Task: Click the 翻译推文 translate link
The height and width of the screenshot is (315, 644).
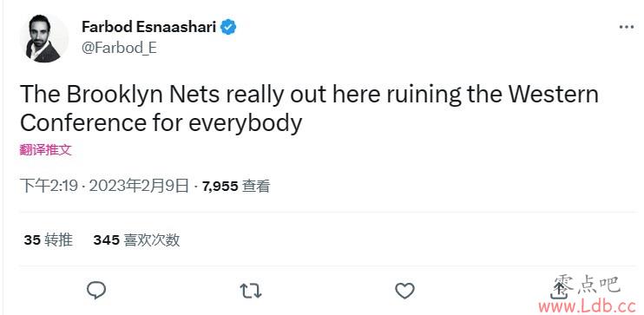Action: pos(46,150)
